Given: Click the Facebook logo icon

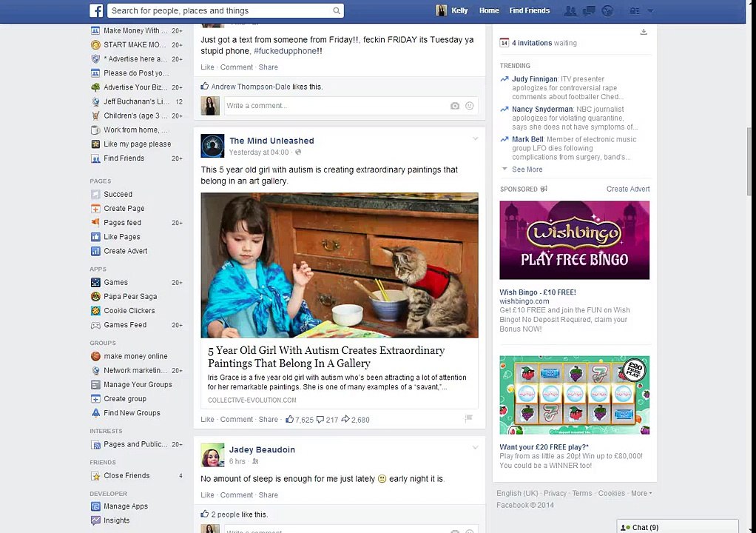Looking at the screenshot, I should [96, 10].
